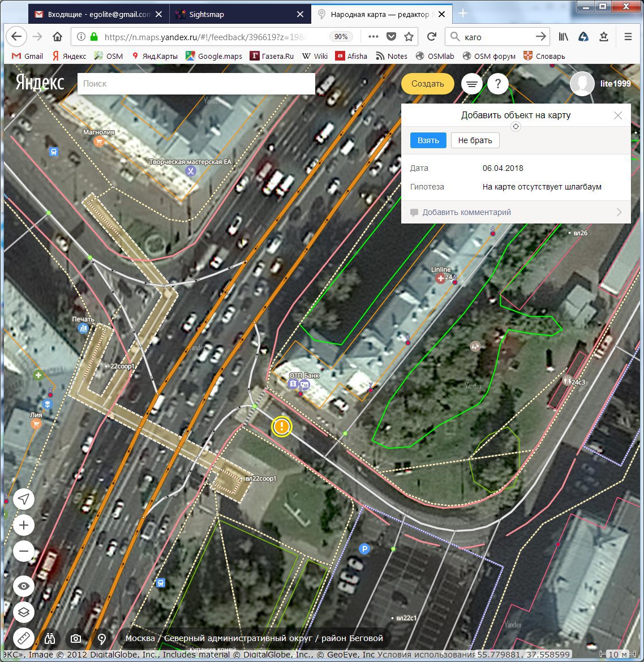
Task: Click the Создать yellow button
Action: (x=427, y=84)
